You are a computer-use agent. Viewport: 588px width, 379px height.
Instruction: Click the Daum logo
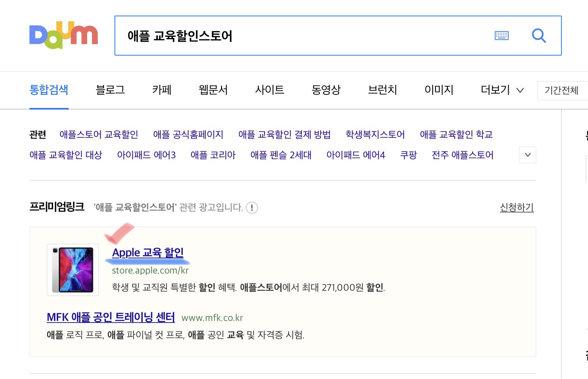click(63, 35)
